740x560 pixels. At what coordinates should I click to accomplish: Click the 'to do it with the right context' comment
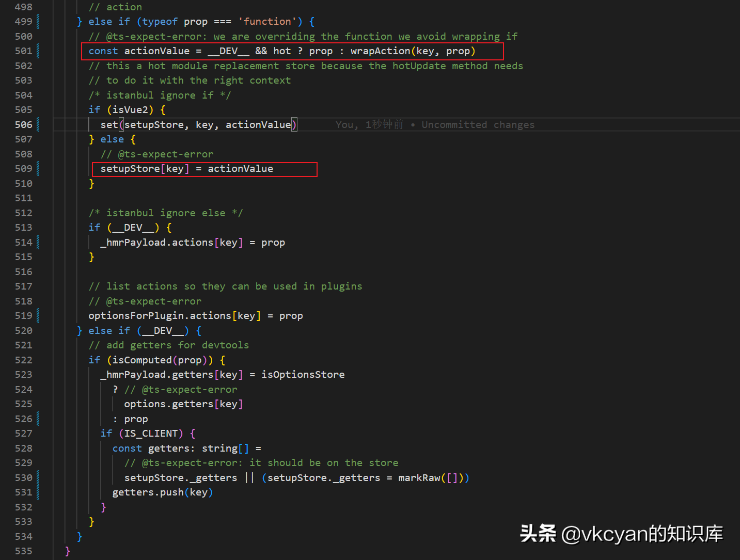[x=190, y=81]
